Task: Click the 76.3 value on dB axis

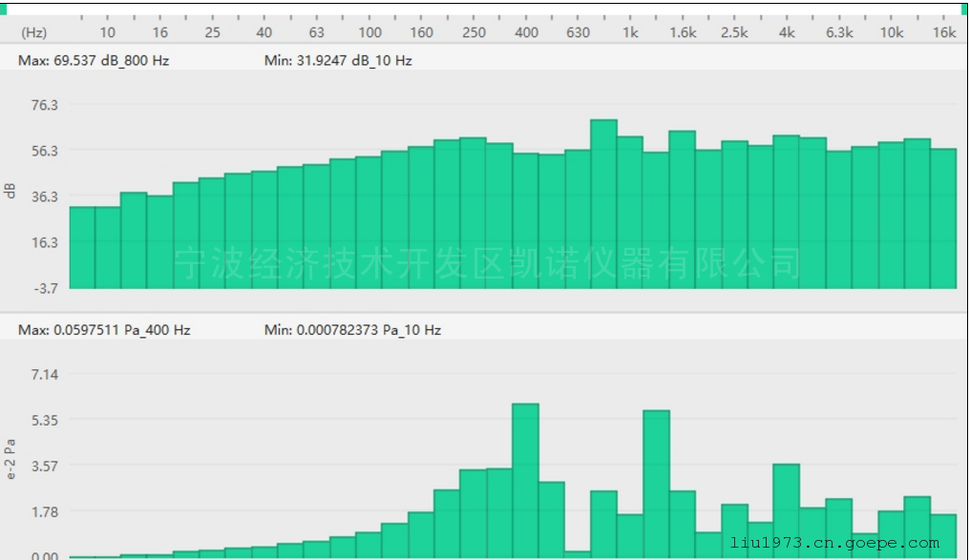Action: click(45, 105)
